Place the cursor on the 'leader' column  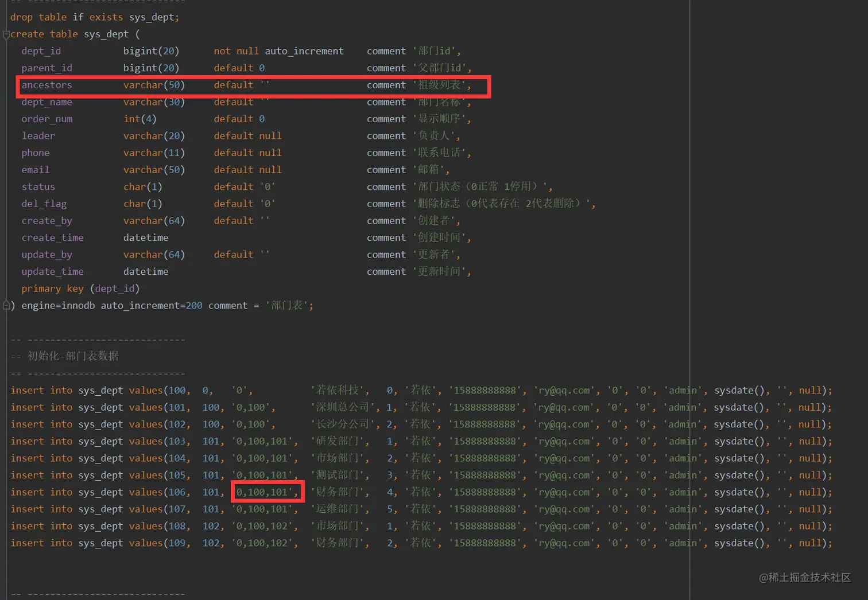(x=38, y=136)
